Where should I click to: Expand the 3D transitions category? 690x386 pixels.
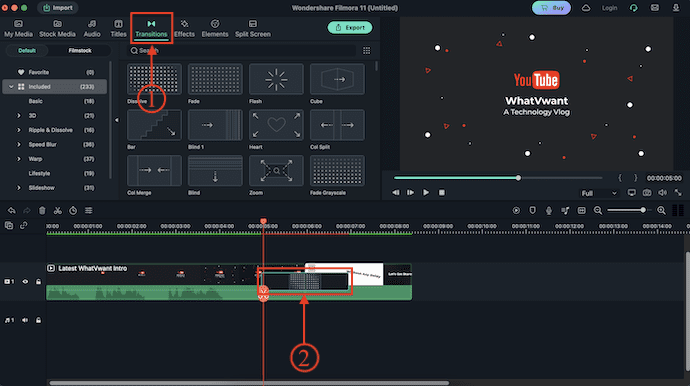tap(18, 116)
